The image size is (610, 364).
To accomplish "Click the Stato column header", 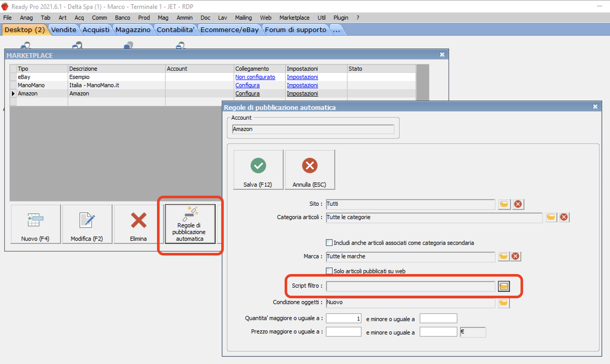I will 381,69.
